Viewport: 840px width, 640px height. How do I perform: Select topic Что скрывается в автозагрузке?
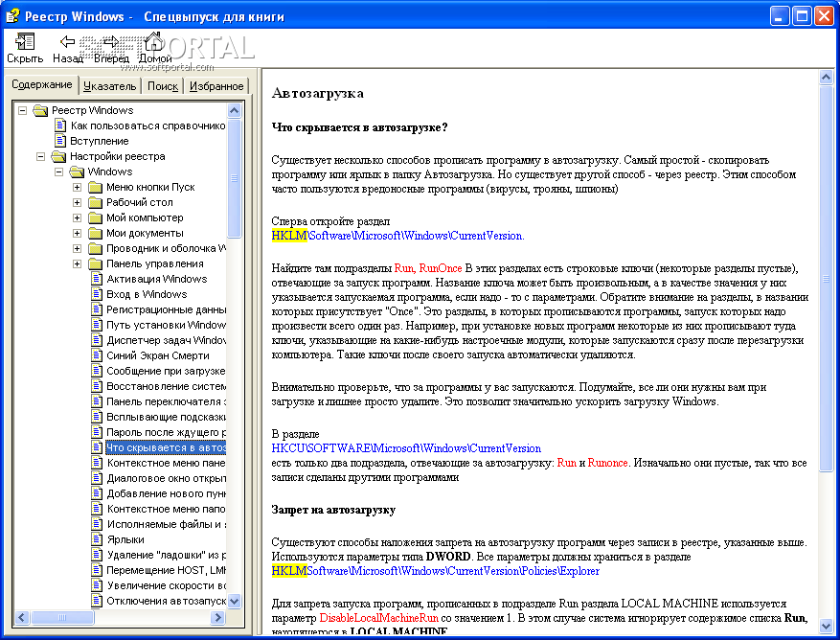[166, 447]
